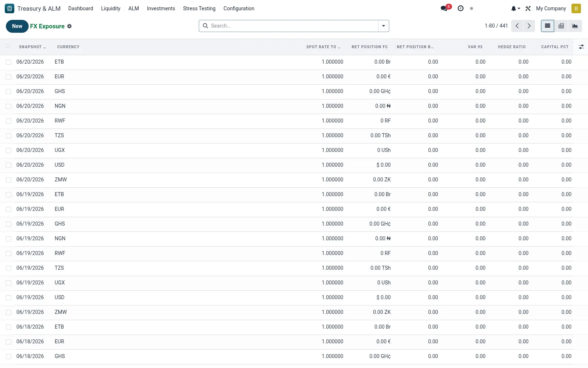Image resolution: width=588 pixels, height=368 pixels.
Task: Tick the select-all header checkbox
Action: tap(8, 46)
